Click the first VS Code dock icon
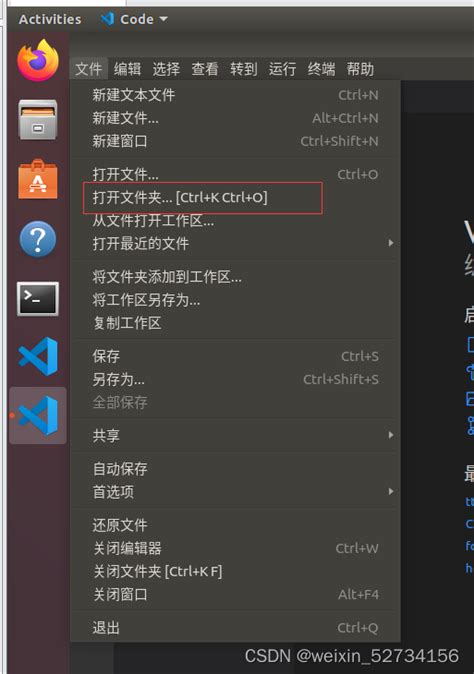This screenshot has width=474, height=674. [x=38, y=356]
